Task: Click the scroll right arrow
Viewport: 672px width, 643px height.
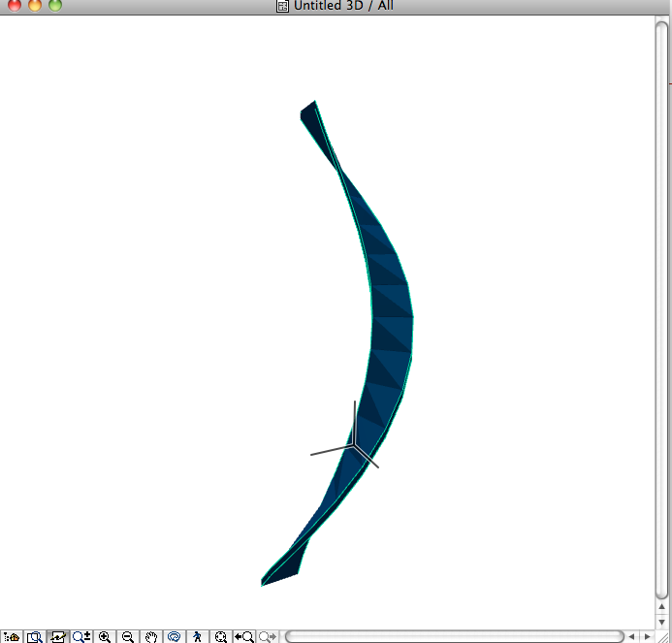Action: tap(648, 636)
